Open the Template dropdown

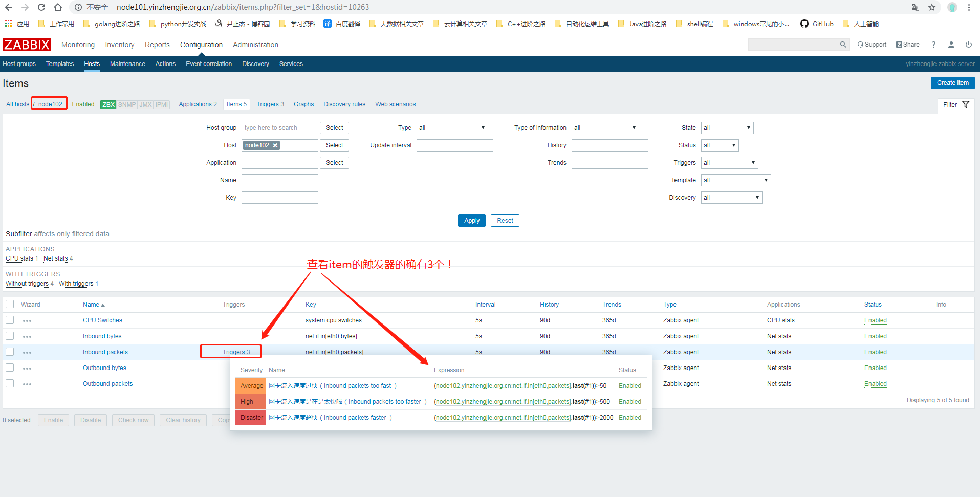click(x=735, y=180)
